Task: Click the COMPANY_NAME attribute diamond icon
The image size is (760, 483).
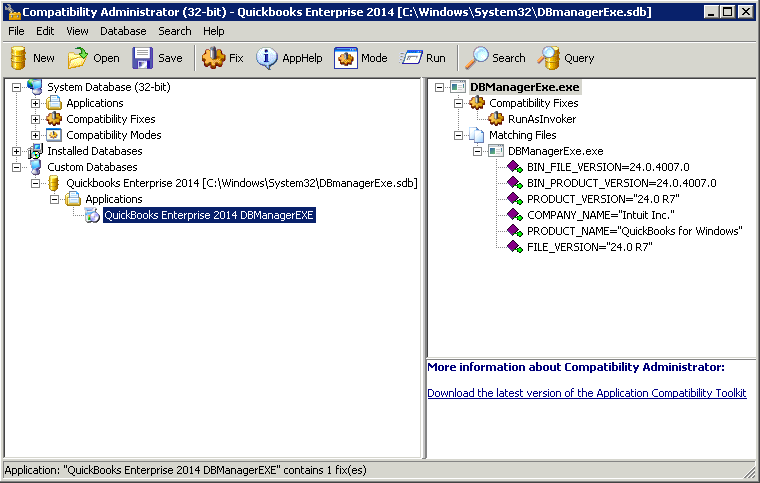Action: click(515, 215)
